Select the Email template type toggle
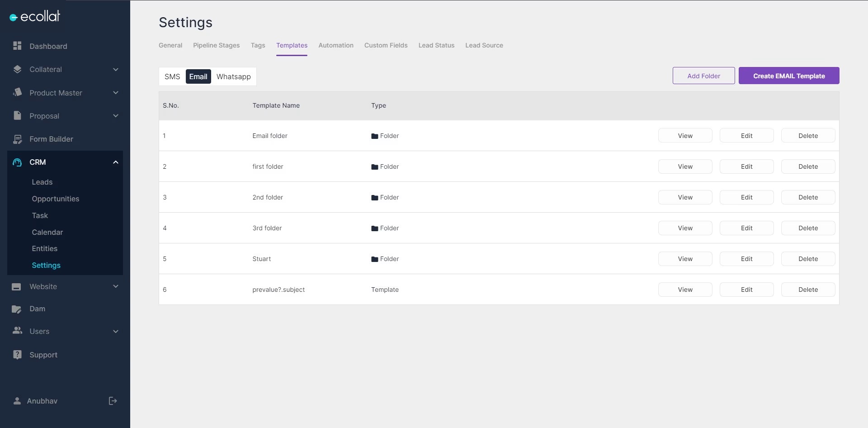 [x=198, y=76]
